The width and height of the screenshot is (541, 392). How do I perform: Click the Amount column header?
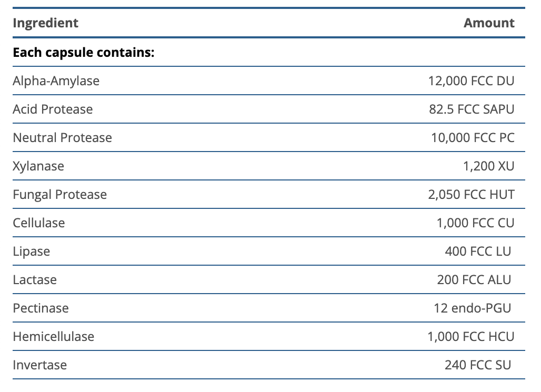point(489,23)
